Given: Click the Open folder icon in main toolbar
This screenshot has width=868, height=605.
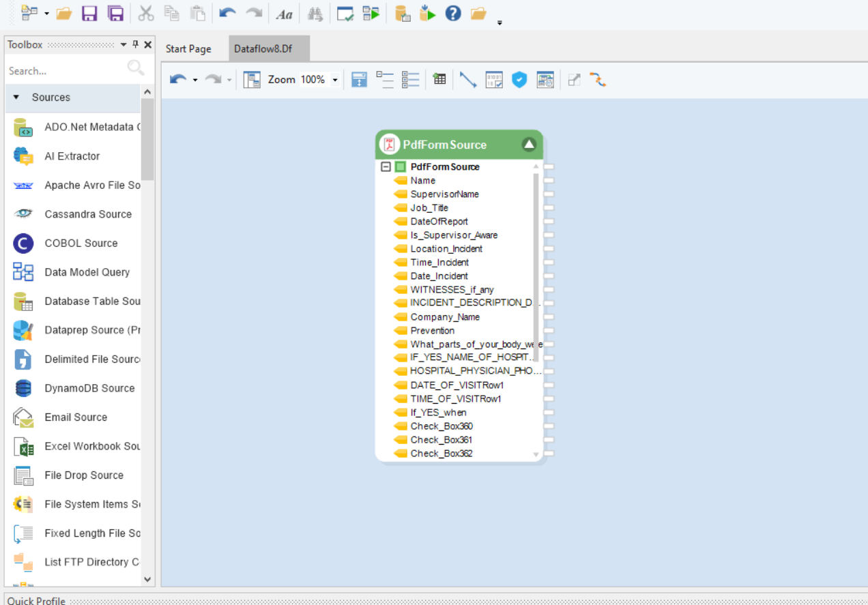Looking at the screenshot, I should (x=64, y=13).
